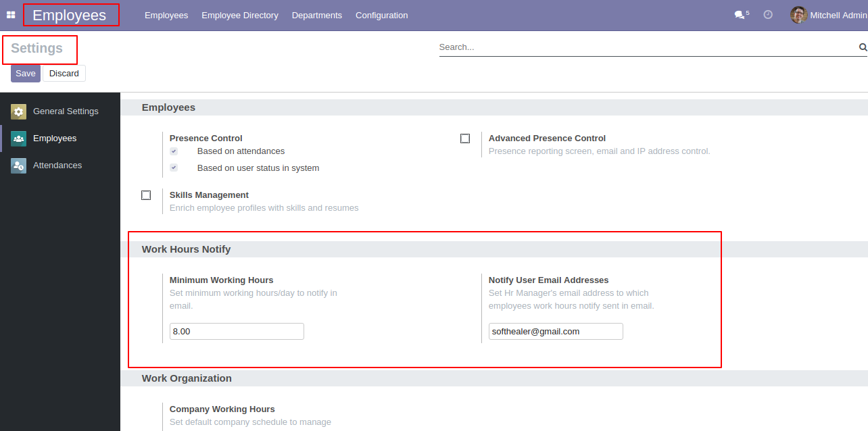
Task: Click 'Set default company schedule to manage' text
Action: 250,422
